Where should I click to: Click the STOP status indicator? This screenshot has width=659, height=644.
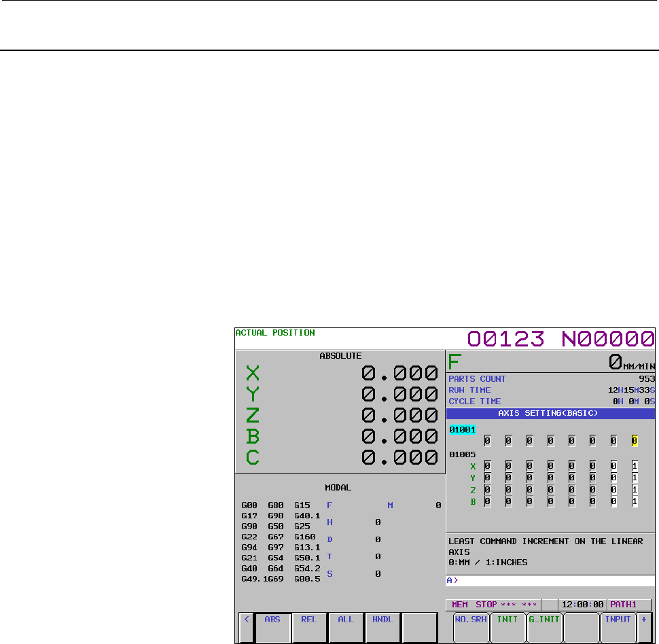[486, 605]
